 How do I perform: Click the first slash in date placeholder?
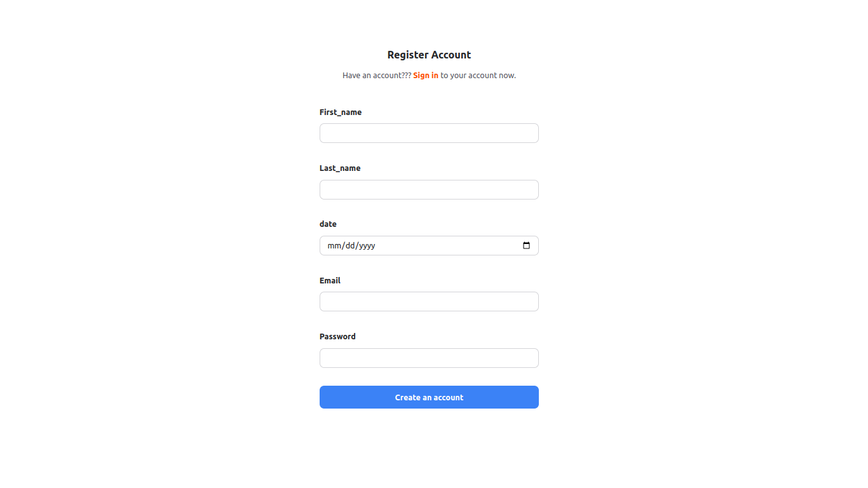click(x=343, y=246)
